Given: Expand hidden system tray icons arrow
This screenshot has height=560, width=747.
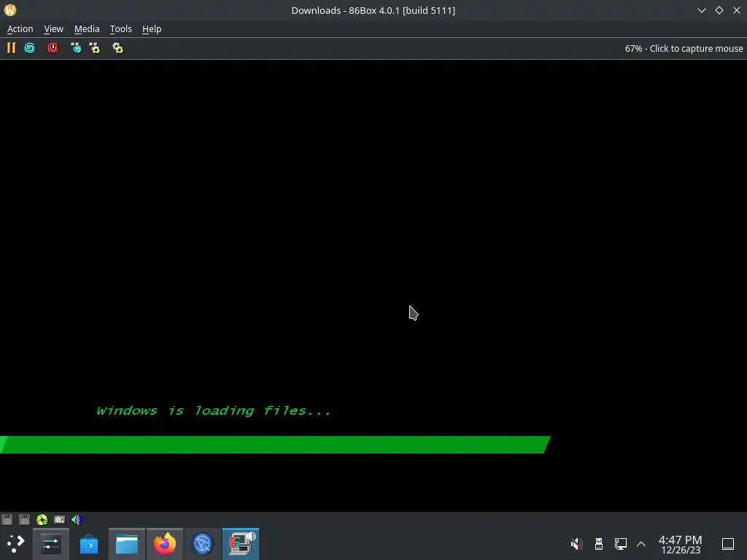Looking at the screenshot, I should (641, 544).
